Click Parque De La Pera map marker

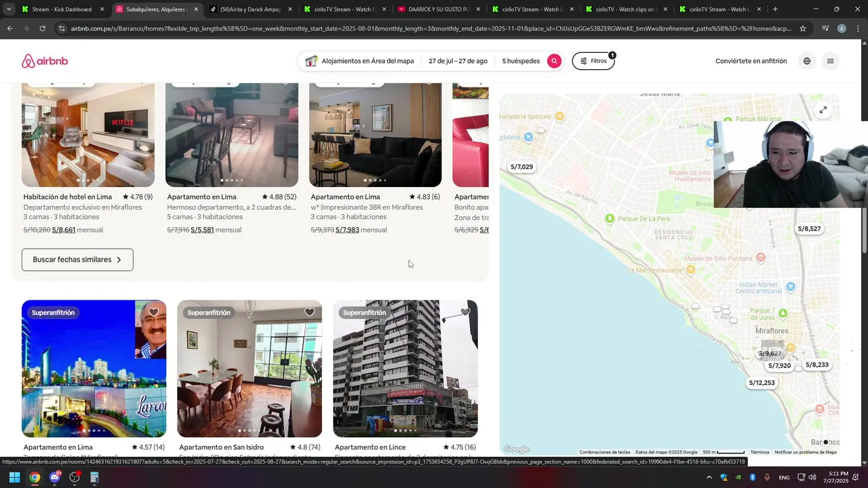[610, 218]
